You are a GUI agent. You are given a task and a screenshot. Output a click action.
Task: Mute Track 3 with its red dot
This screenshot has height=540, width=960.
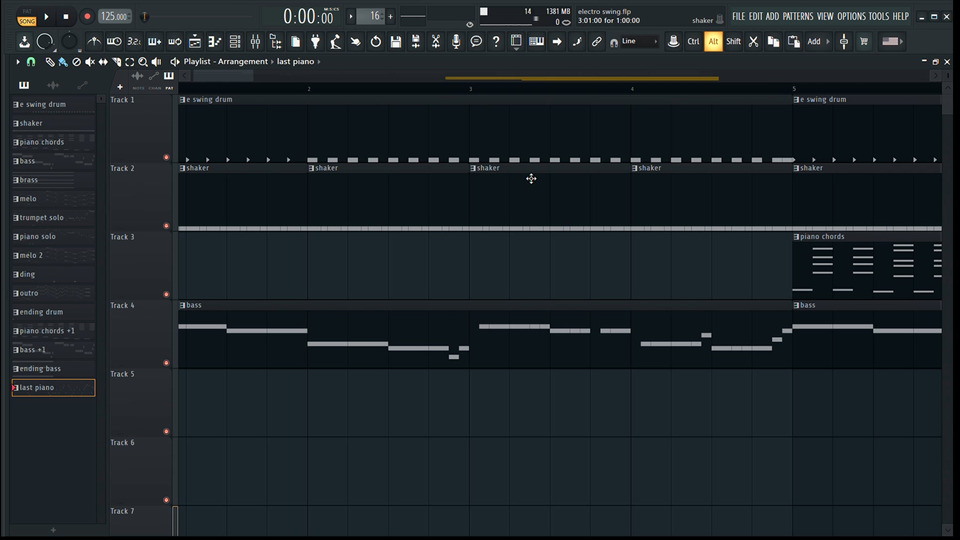pyautogui.click(x=166, y=294)
